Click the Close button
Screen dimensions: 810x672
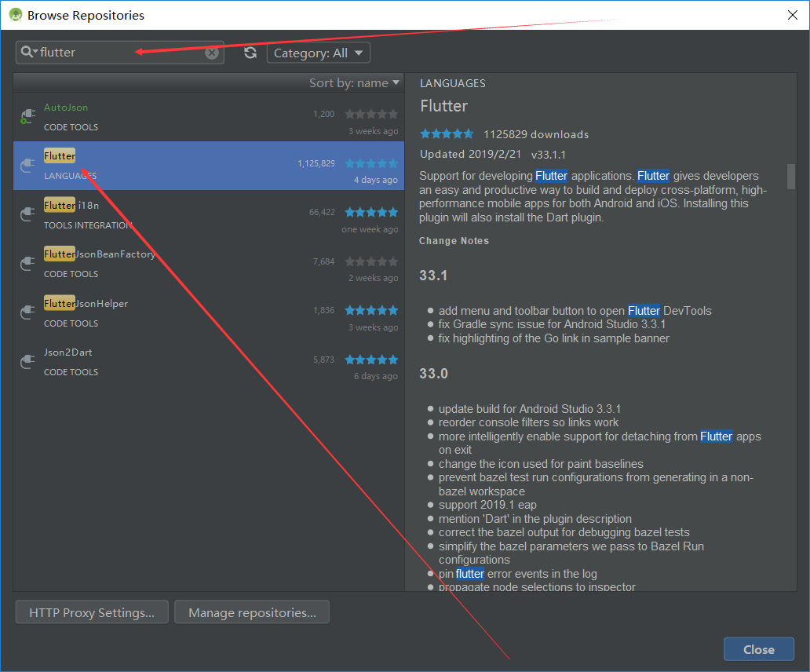[759, 649]
